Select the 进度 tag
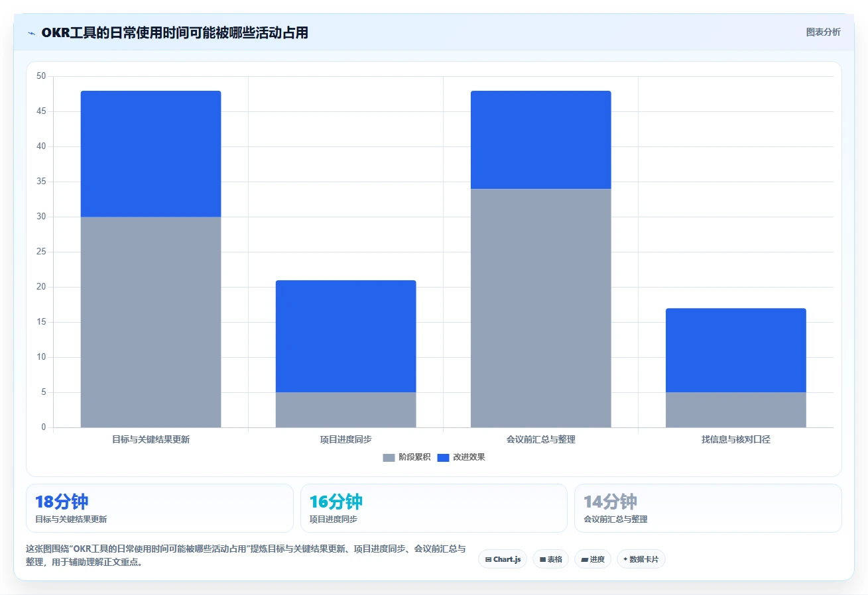 (593, 559)
